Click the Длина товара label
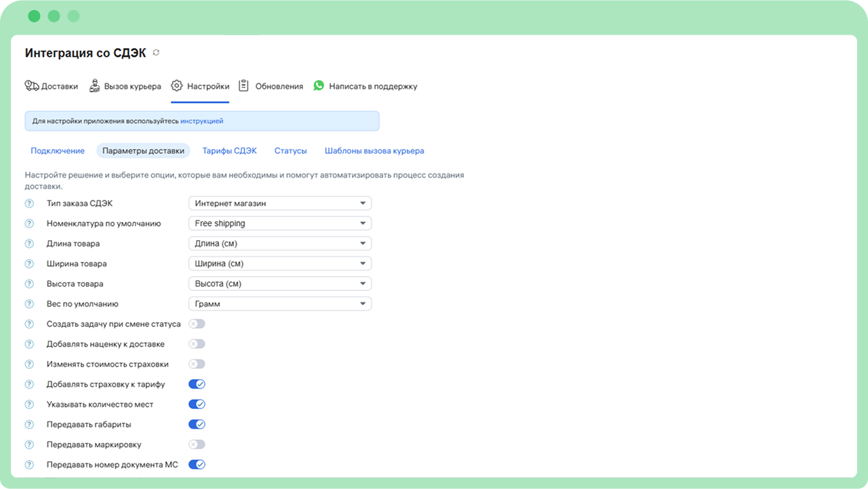 pos(73,243)
